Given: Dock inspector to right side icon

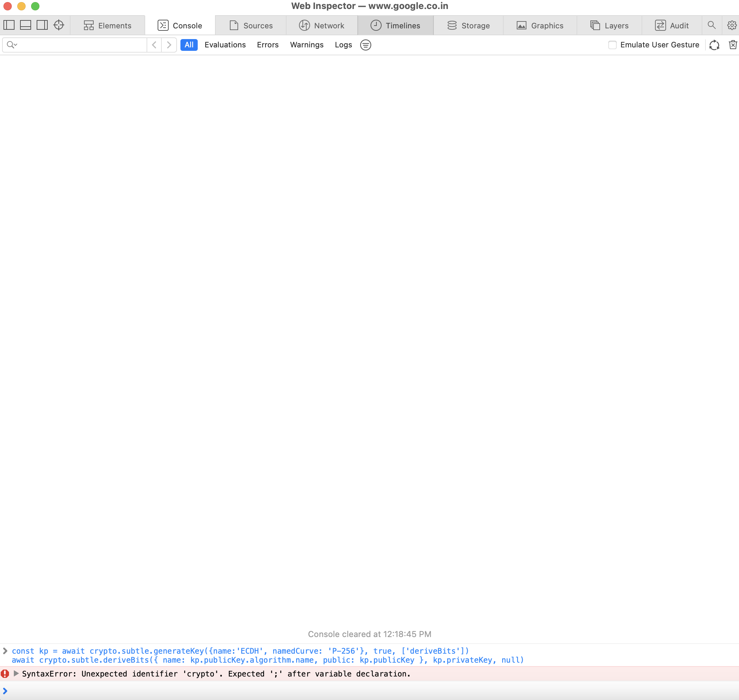Looking at the screenshot, I should (x=42, y=25).
